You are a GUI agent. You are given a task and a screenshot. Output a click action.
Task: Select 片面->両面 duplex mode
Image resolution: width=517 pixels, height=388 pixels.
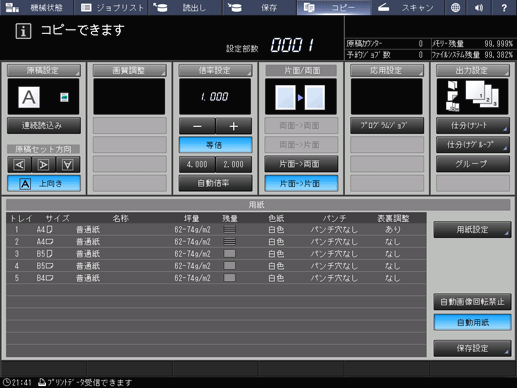[x=301, y=164]
